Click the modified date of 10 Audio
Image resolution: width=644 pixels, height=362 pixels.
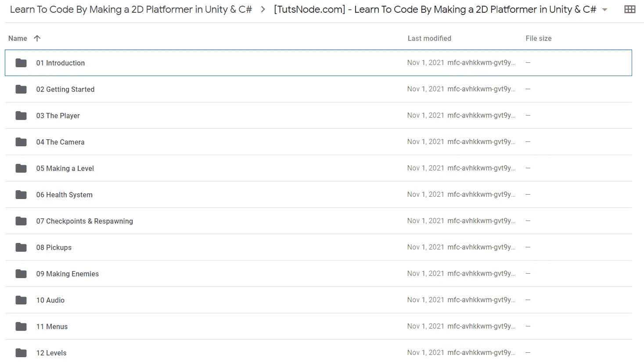(x=425, y=300)
